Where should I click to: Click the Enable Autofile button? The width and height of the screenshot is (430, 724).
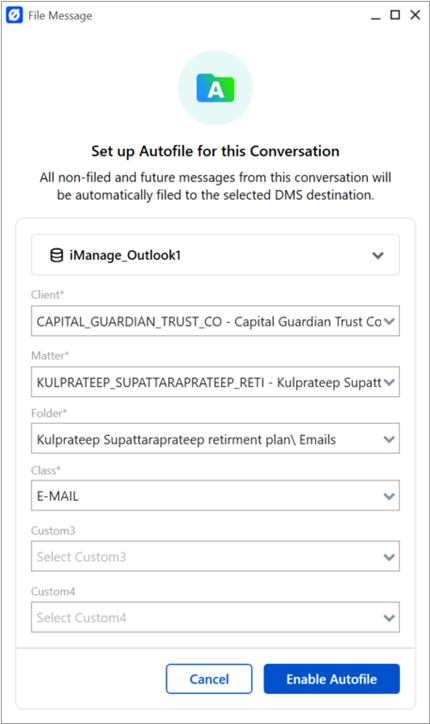[332, 679]
